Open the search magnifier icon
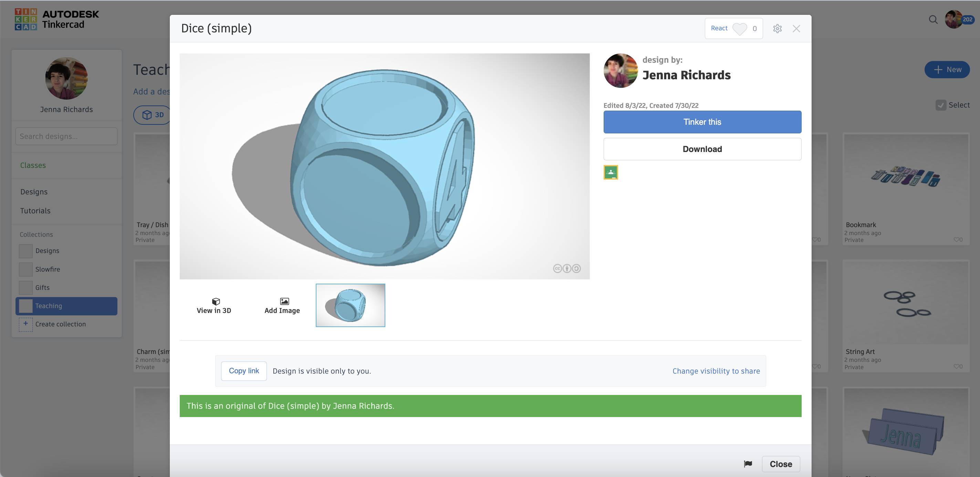This screenshot has height=477, width=980. pyautogui.click(x=933, y=19)
